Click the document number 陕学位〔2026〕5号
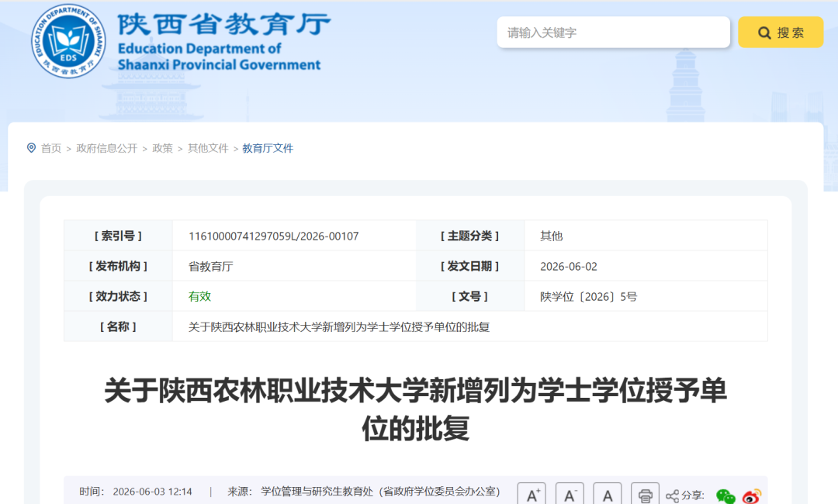This screenshot has width=838, height=504. (588, 296)
